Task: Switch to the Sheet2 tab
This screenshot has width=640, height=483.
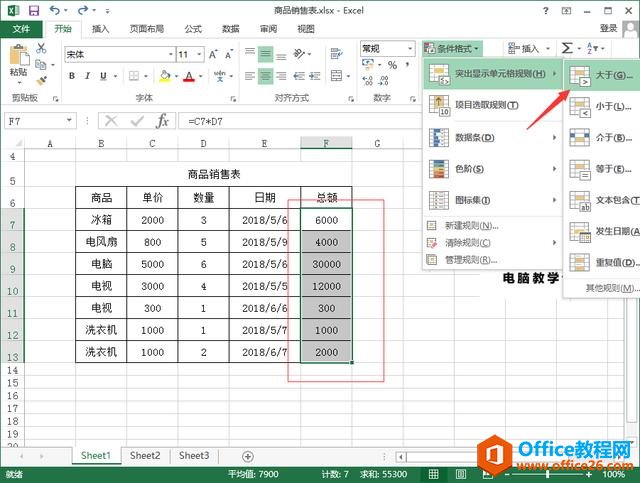Action: 145,456
